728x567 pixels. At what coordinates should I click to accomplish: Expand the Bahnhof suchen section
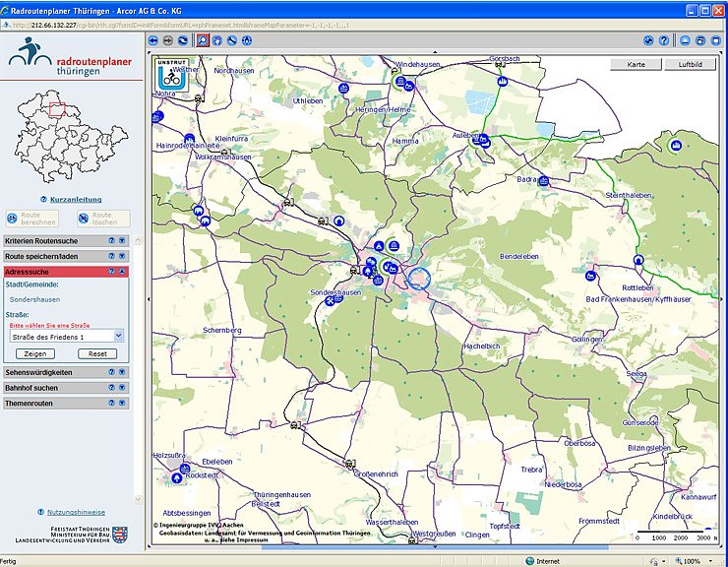tap(122, 388)
